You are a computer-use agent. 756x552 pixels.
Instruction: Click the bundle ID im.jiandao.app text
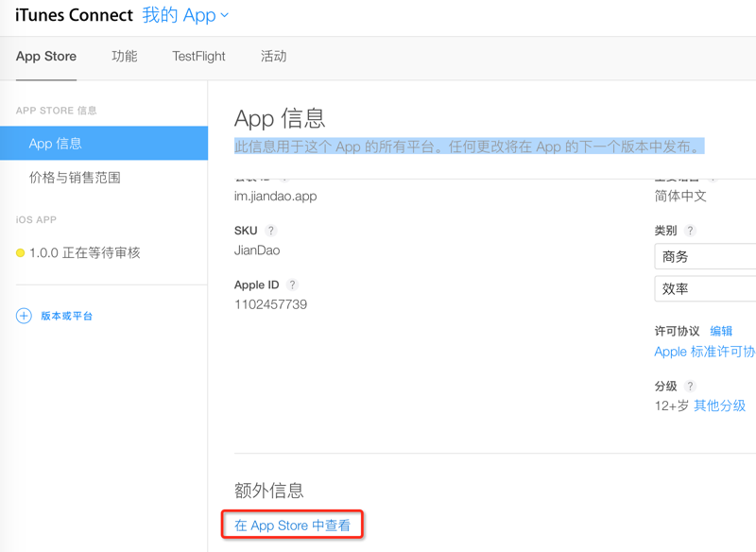click(x=276, y=197)
